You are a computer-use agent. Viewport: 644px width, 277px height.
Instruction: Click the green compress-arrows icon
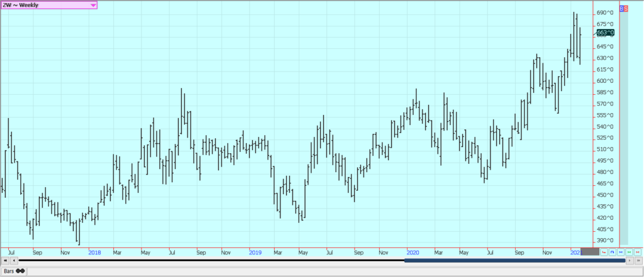[x=629, y=252]
